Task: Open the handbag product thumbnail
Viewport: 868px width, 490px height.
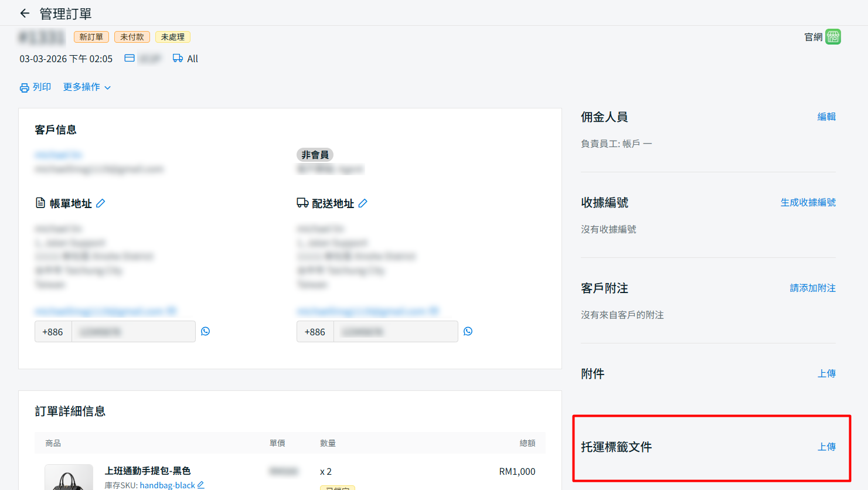Action: click(69, 478)
